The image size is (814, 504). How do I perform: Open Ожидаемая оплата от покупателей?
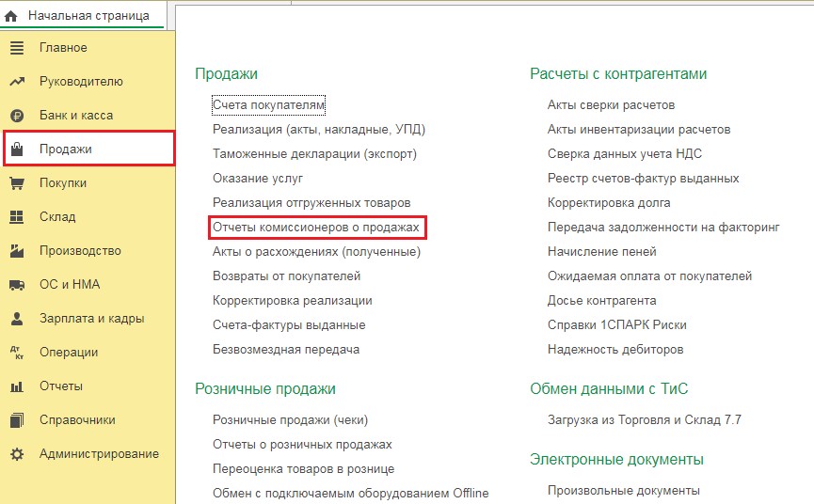pos(649,276)
